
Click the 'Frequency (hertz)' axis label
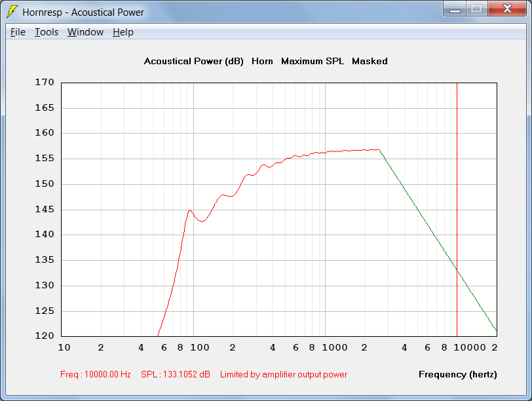(x=458, y=374)
